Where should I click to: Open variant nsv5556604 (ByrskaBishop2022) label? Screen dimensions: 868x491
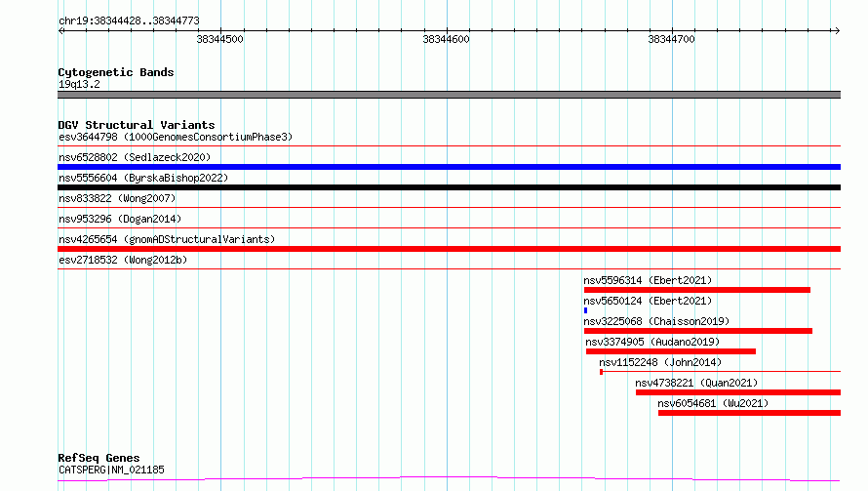pyautogui.click(x=143, y=178)
